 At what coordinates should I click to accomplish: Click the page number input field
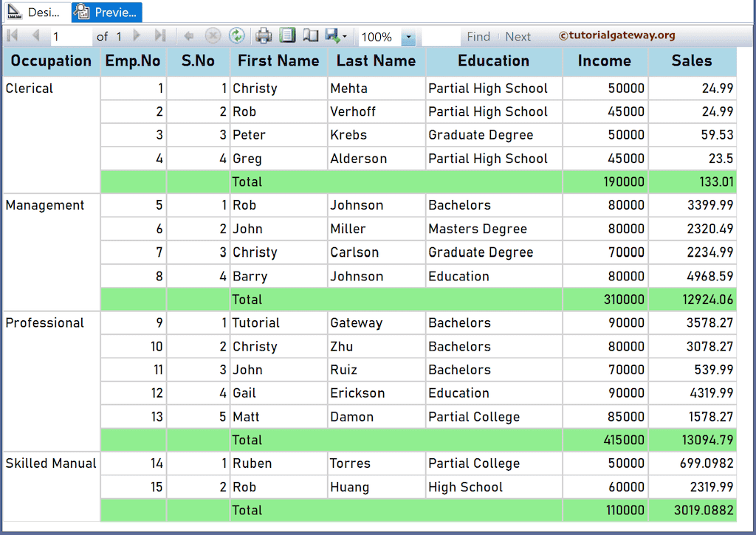coord(70,35)
